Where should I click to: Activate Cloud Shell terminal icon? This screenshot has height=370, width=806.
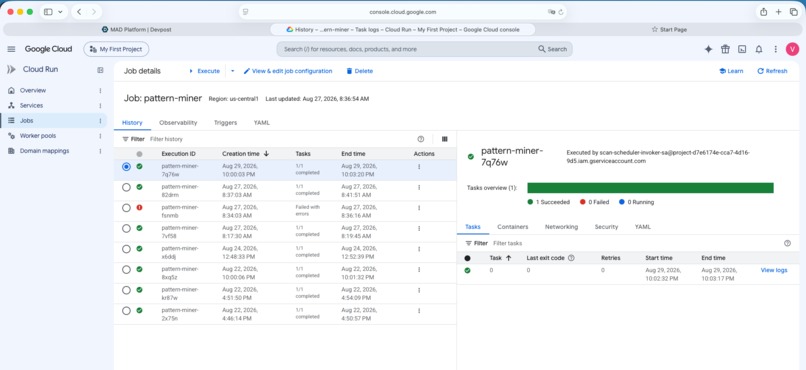coord(742,49)
